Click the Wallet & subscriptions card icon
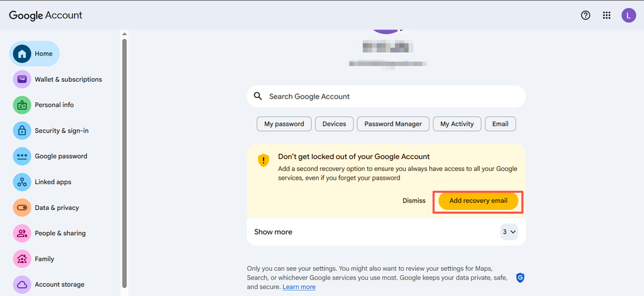This screenshot has height=296, width=644. pos(22,79)
